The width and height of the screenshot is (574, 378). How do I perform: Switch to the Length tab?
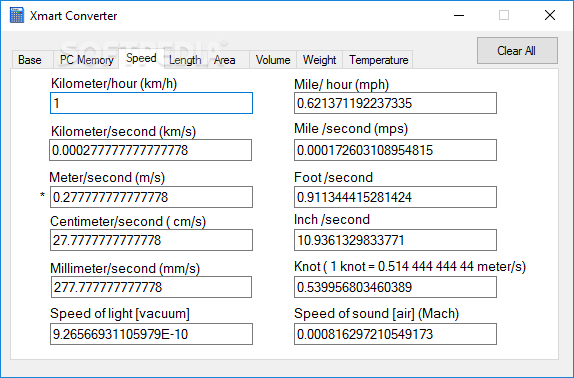[185, 60]
